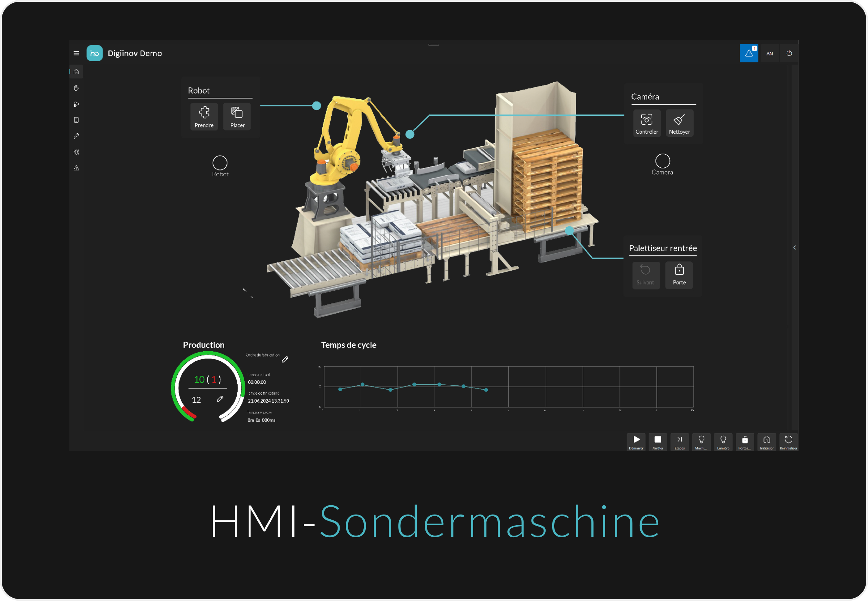The image size is (868, 601).
Task: Click the Placer icon under Robot
Action: point(237,117)
